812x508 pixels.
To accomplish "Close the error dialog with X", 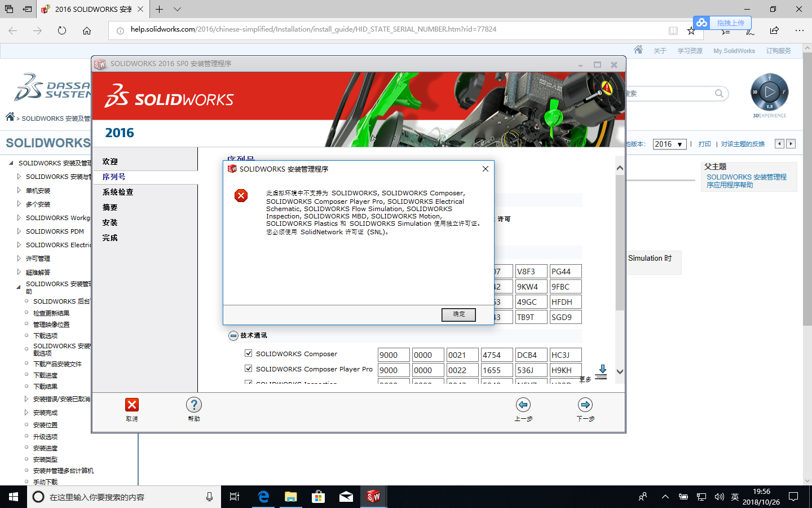I will (x=486, y=169).
